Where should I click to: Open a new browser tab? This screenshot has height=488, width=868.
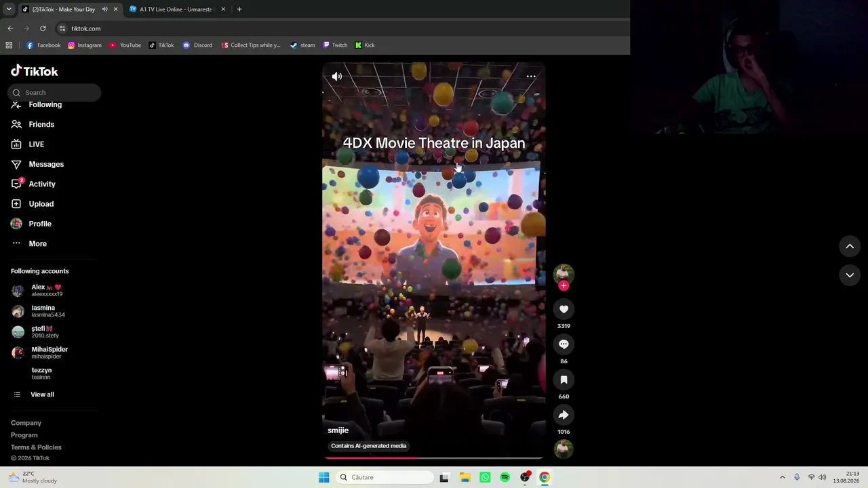tap(239, 9)
